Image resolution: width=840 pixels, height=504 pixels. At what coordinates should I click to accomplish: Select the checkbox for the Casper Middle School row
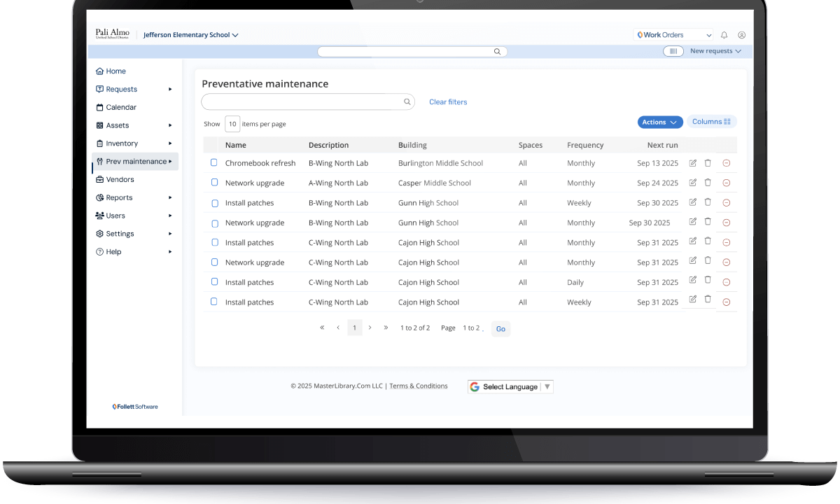click(214, 183)
